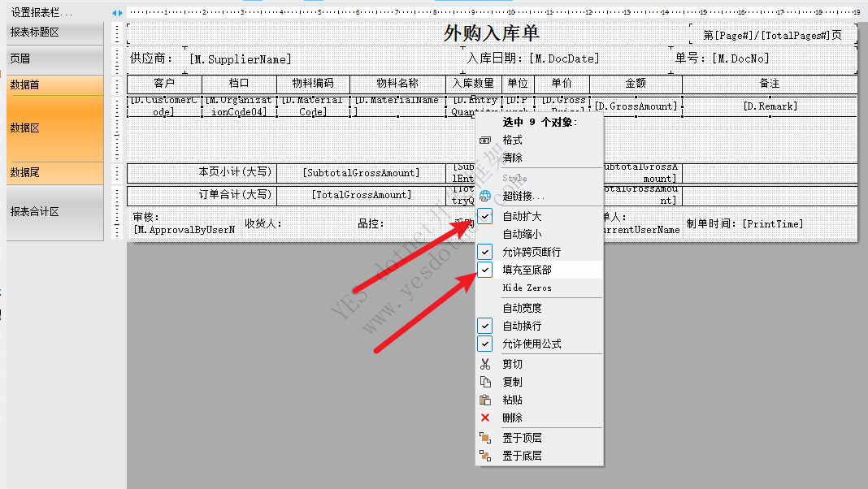This screenshot has height=489, width=868.
Task: Select the [D.Remark] data field
Action: click(770, 106)
